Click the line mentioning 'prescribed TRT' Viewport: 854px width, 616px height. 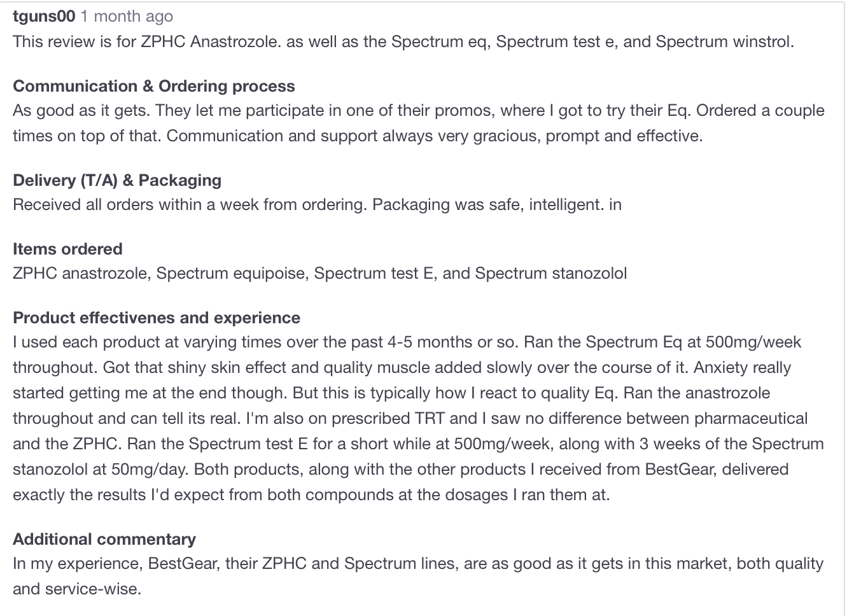click(410, 419)
